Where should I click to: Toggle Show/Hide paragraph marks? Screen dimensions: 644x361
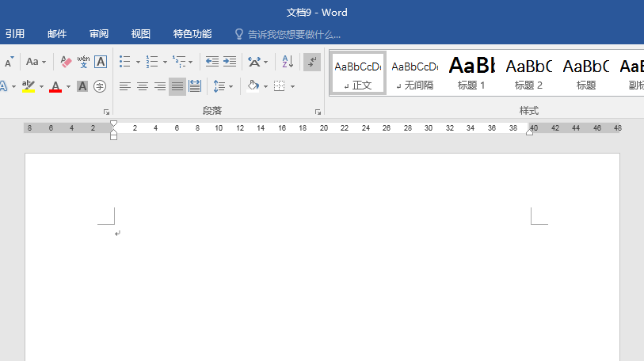coord(312,62)
